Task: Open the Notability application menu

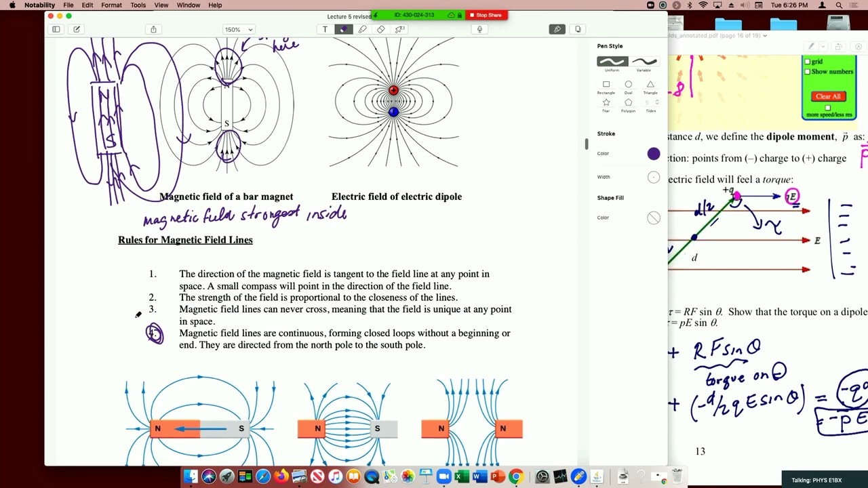Action: pyautogui.click(x=39, y=5)
